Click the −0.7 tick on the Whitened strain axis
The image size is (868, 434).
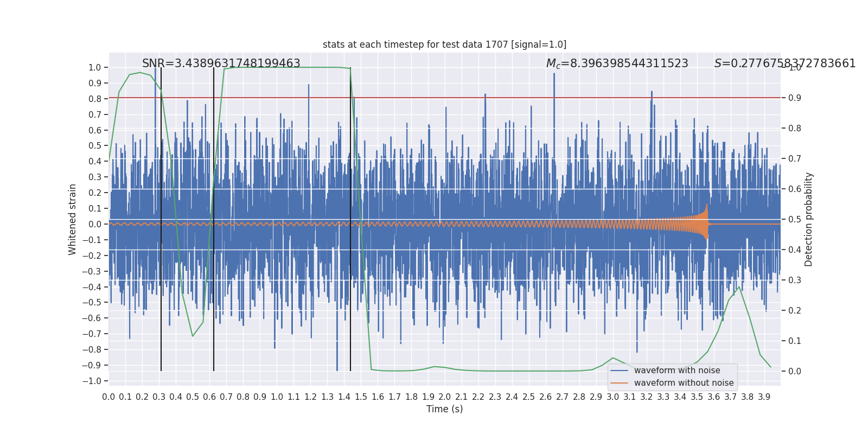click(x=92, y=334)
